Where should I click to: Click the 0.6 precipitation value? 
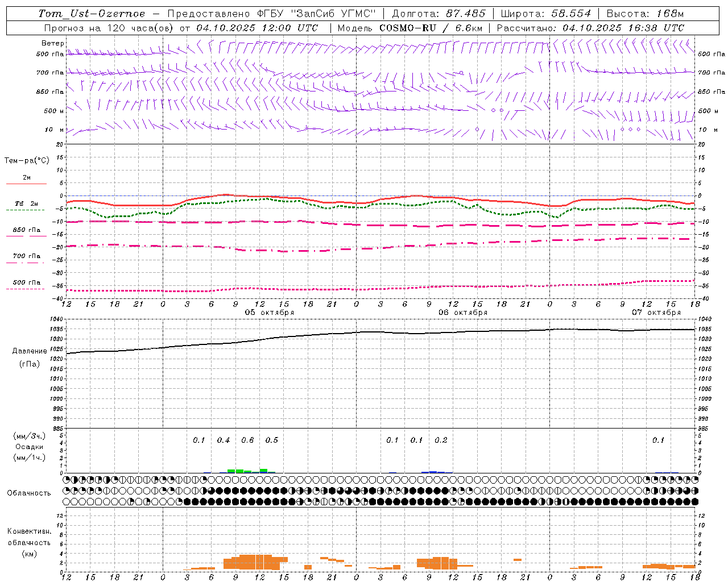247,440
